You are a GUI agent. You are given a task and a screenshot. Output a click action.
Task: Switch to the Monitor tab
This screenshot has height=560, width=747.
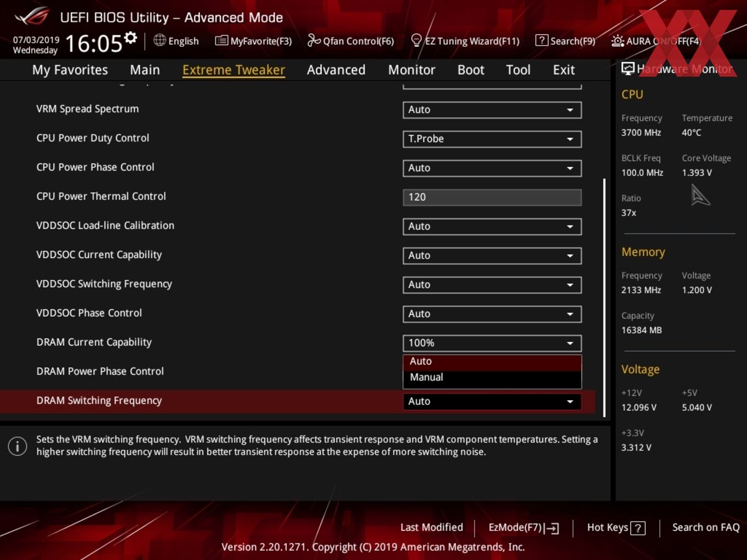point(411,70)
